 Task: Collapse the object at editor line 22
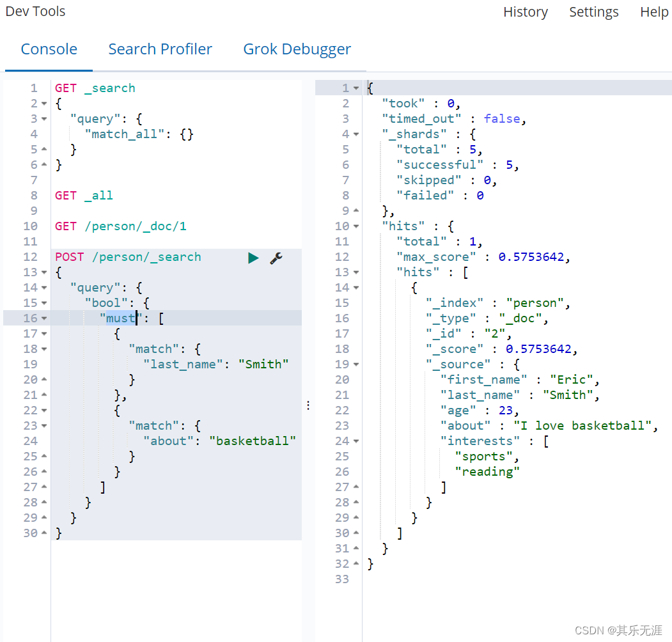tap(44, 411)
